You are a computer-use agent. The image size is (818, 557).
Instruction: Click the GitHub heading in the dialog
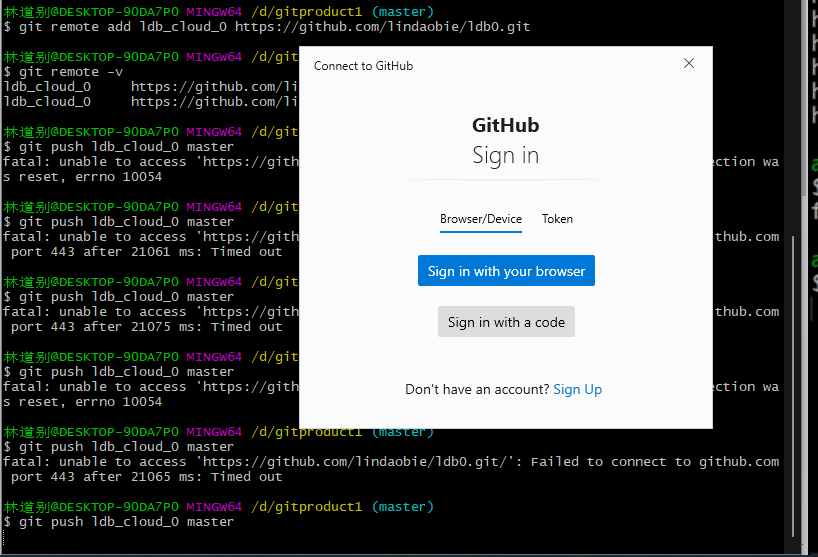[x=506, y=125]
